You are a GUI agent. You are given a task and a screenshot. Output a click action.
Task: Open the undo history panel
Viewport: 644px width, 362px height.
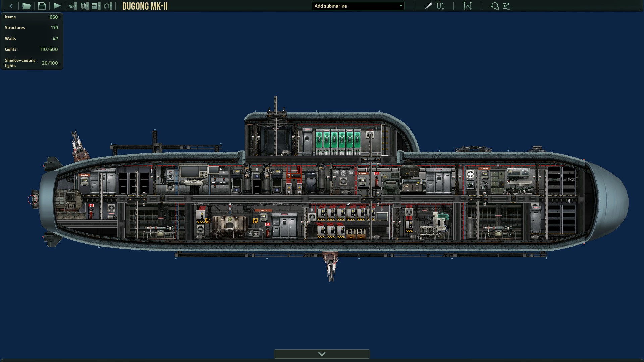tap(108, 6)
